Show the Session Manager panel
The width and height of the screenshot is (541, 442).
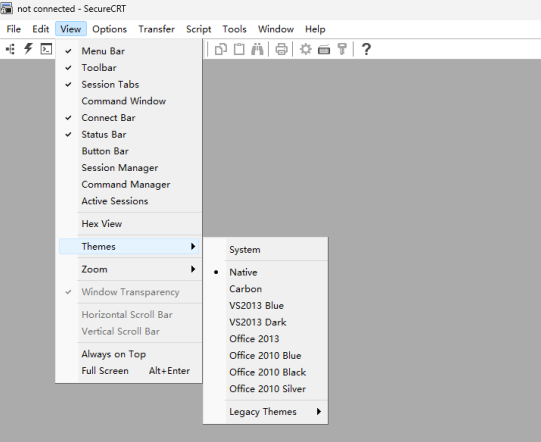[128, 168]
